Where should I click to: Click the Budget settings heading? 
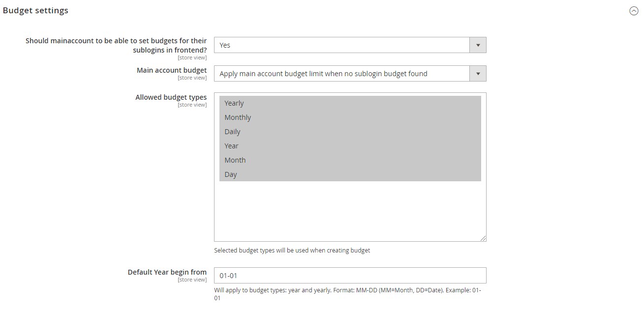click(35, 10)
